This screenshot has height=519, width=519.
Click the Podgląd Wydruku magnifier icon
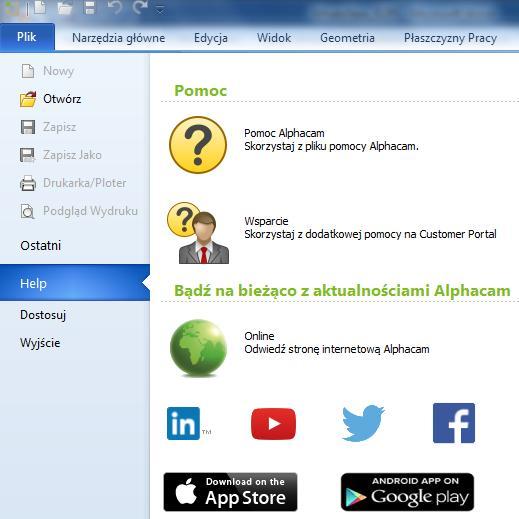[x=28, y=211]
